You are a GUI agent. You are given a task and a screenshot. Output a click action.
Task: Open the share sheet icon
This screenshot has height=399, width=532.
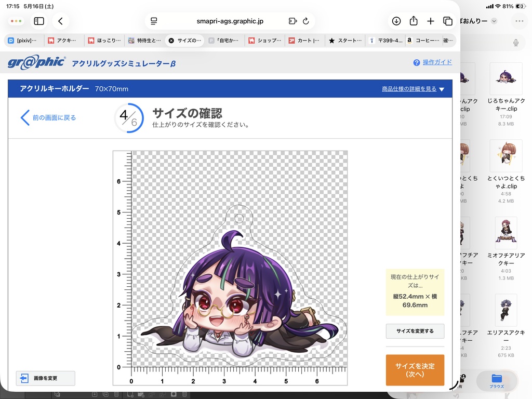pyautogui.click(x=413, y=21)
